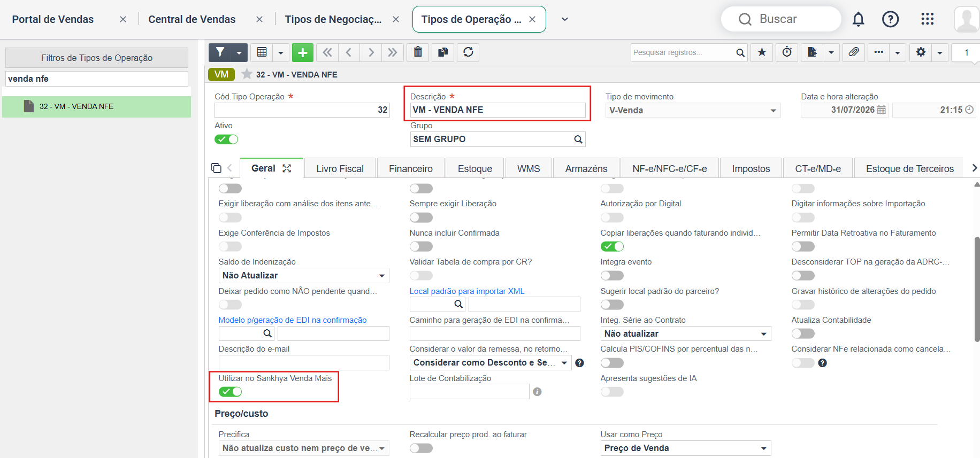Click the Descrição input field

(497, 110)
